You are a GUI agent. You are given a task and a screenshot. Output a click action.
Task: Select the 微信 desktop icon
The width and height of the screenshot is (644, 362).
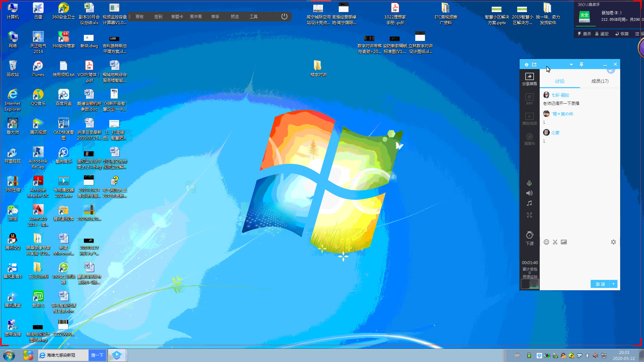point(13,213)
